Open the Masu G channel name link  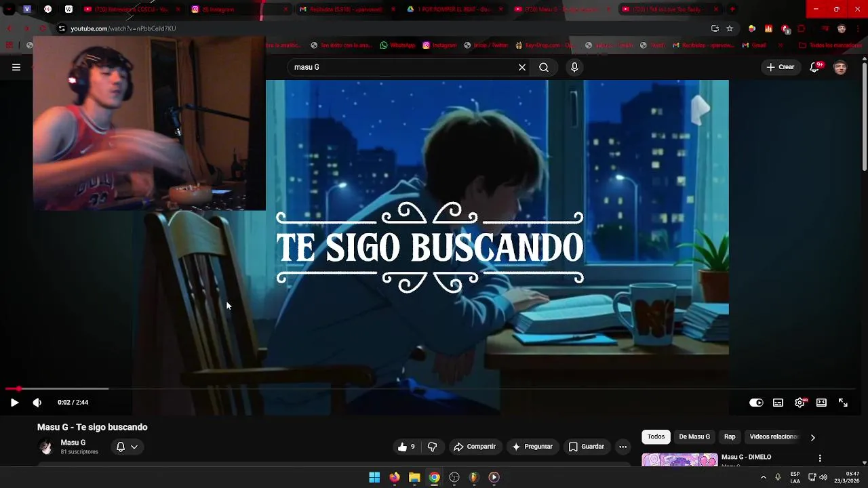(x=73, y=443)
